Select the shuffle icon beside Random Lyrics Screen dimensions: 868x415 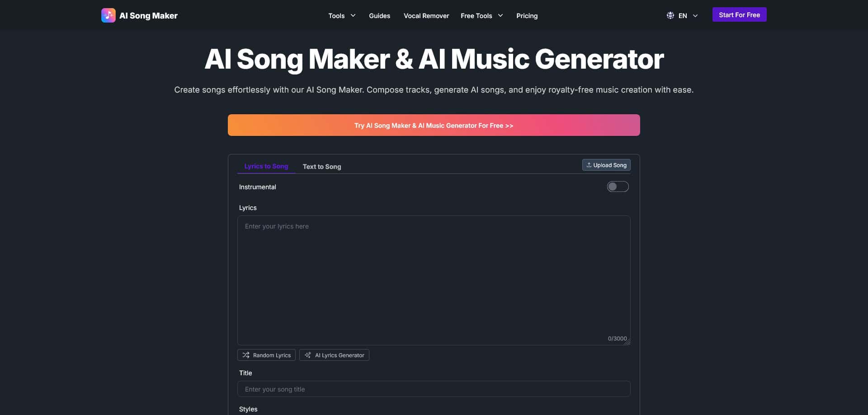pos(246,355)
